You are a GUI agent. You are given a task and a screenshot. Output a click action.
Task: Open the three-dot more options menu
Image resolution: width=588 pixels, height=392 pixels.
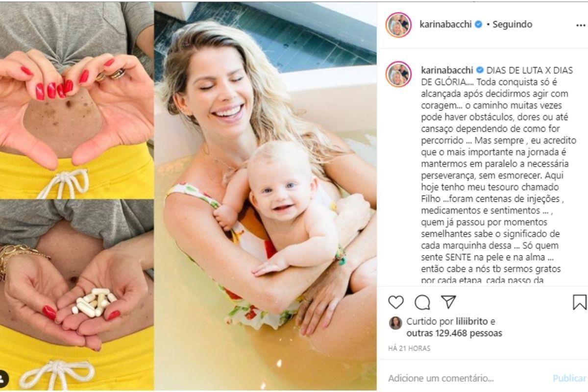coord(581,25)
